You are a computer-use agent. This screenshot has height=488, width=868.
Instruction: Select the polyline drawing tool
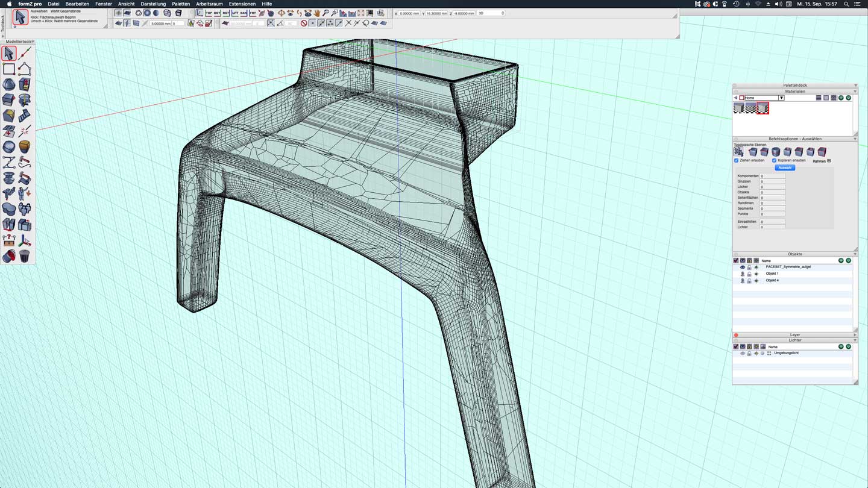[x=25, y=69]
